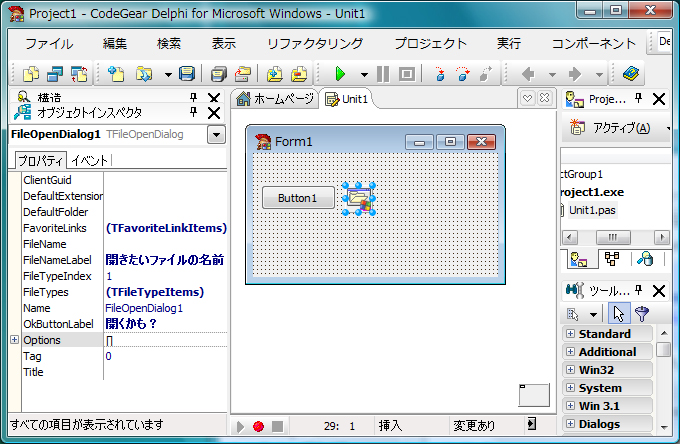Run the project with green arrow
Viewport: 680px width, 444px height.
click(x=340, y=74)
